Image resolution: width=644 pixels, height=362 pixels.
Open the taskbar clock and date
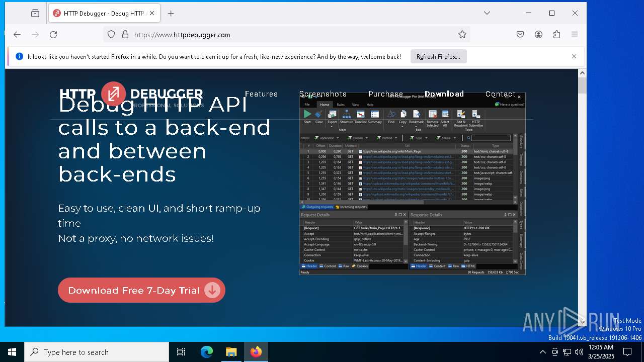click(x=601, y=352)
